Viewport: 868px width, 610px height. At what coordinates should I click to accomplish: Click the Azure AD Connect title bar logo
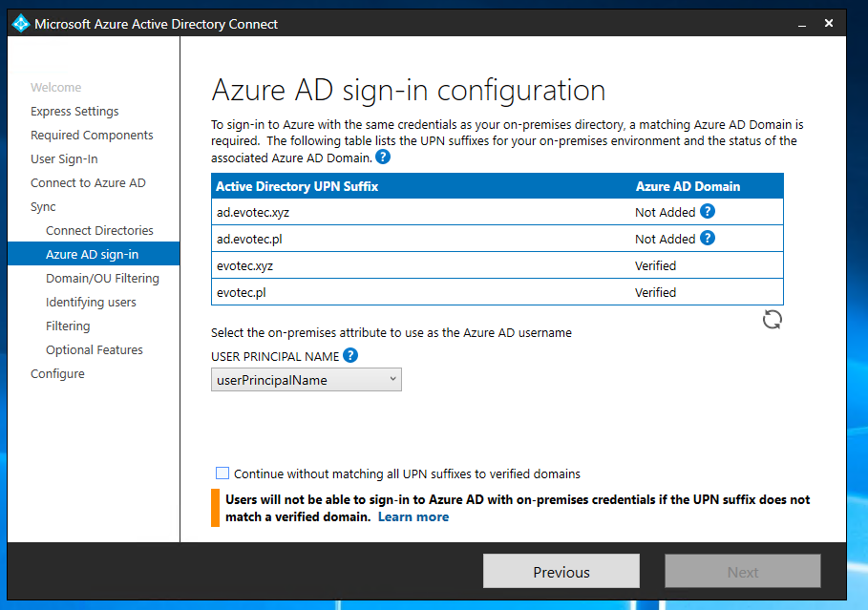click(20, 22)
